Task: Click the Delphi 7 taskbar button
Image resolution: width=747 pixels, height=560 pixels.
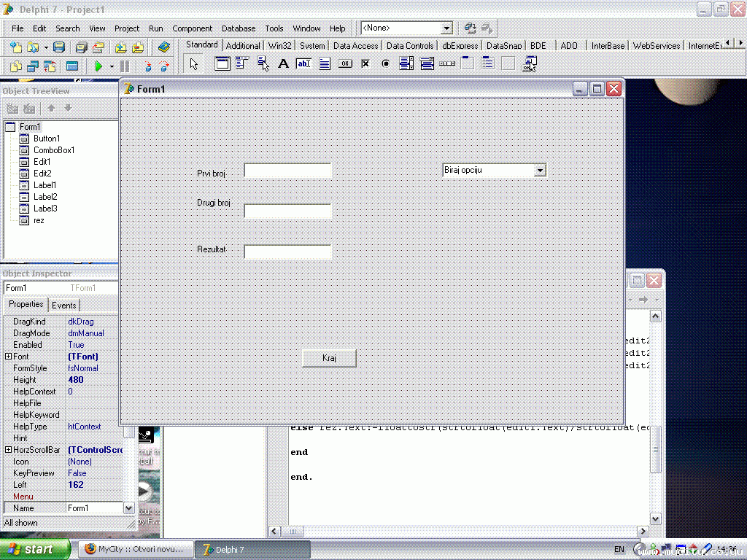Action: pyautogui.click(x=253, y=550)
